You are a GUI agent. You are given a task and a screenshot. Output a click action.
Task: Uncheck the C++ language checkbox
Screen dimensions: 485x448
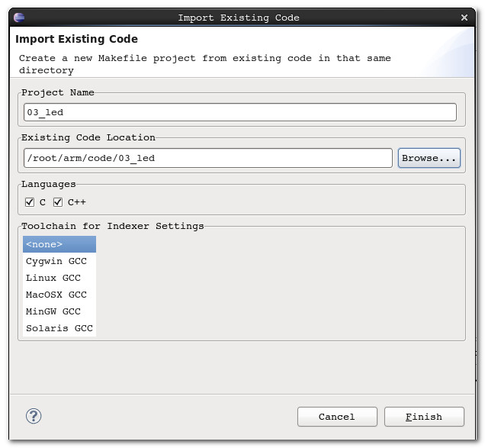(x=58, y=202)
